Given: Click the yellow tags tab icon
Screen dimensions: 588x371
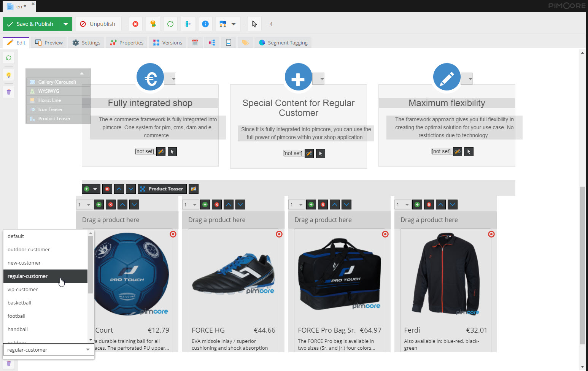Looking at the screenshot, I should [245, 43].
